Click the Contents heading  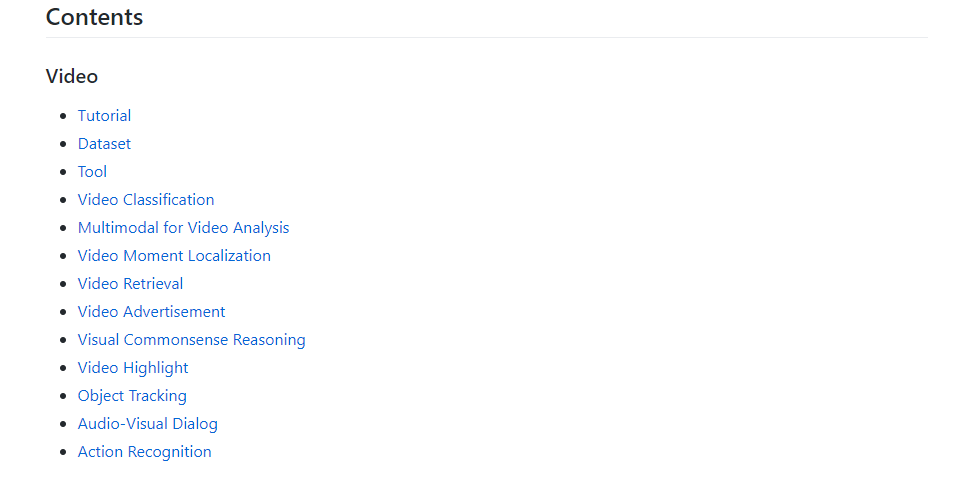(x=95, y=17)
